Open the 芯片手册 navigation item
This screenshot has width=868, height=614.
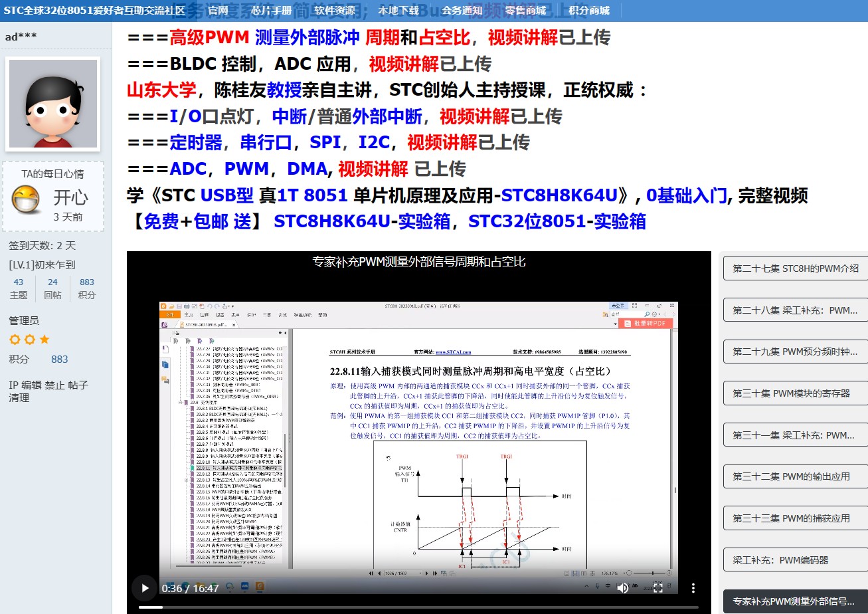pyautogui.click(x=271, y=11)
